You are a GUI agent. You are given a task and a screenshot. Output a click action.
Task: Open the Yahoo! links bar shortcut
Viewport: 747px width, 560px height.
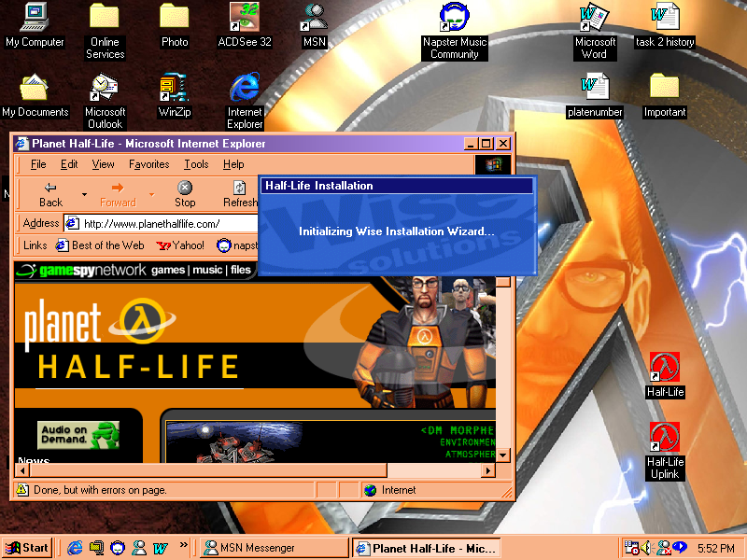[180, 245]
